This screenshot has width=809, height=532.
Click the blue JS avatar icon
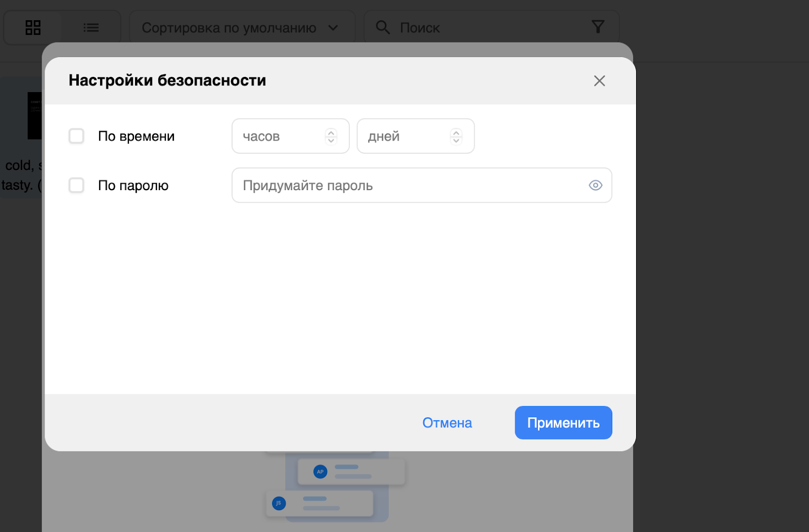pyautogui.click(x=279, y=503)
